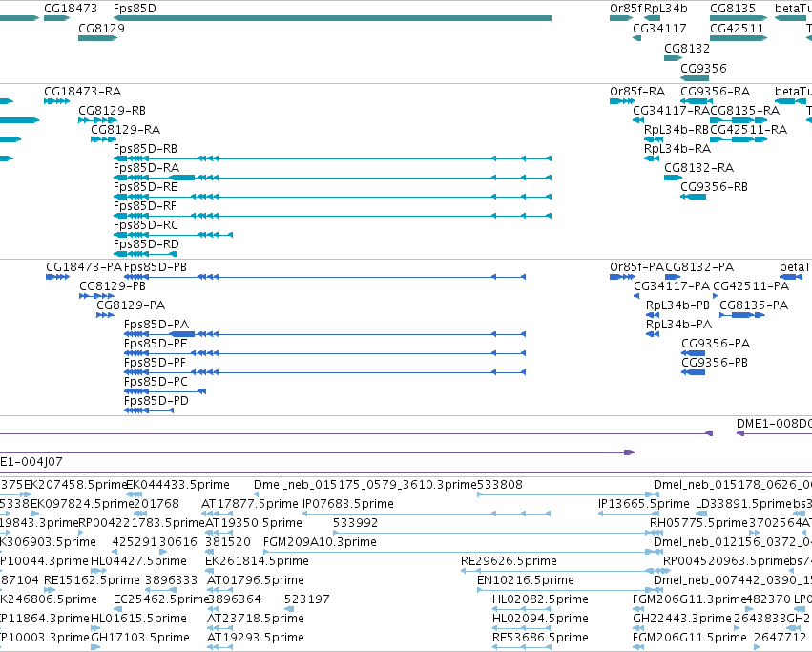This screenshot has width=812, height=652.
Task: Select the CG42511 gene label
Action: coord(737,28)
